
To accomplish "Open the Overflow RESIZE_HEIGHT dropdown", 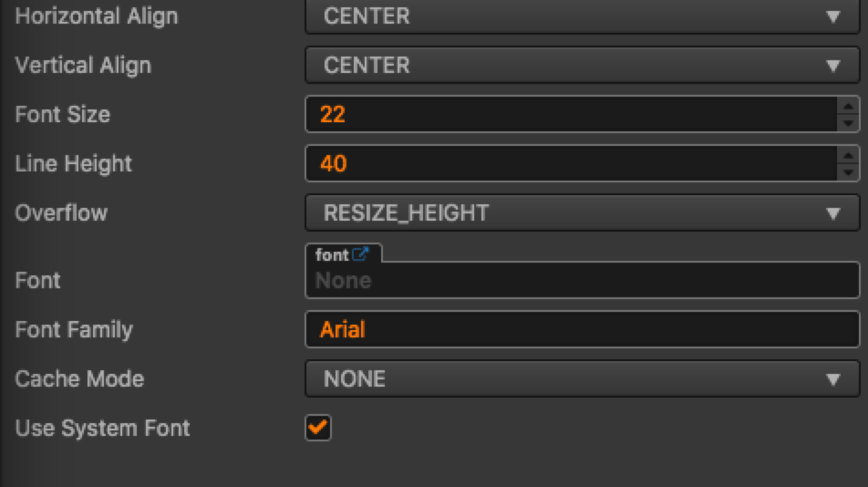I will tap(582, 213).
